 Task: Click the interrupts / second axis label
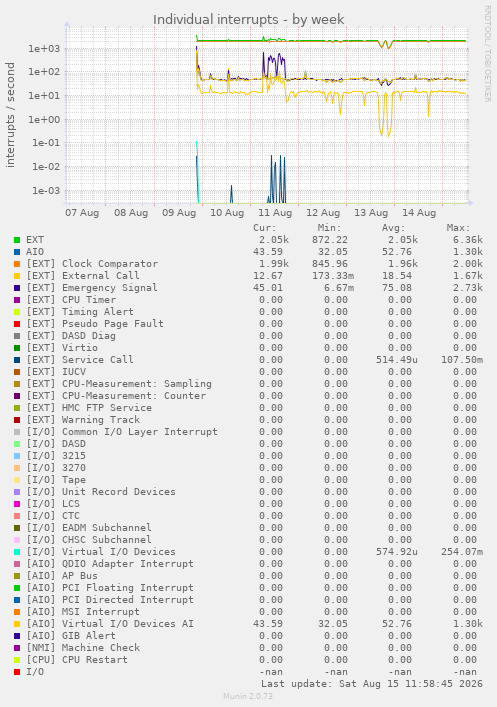click(x=10, y=115)
